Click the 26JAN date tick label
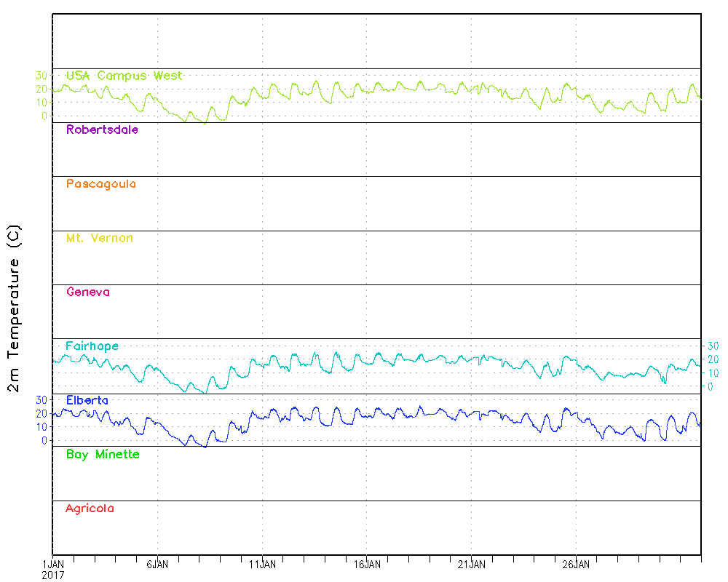Screen dimensions: 728x582 coord(576,564)
